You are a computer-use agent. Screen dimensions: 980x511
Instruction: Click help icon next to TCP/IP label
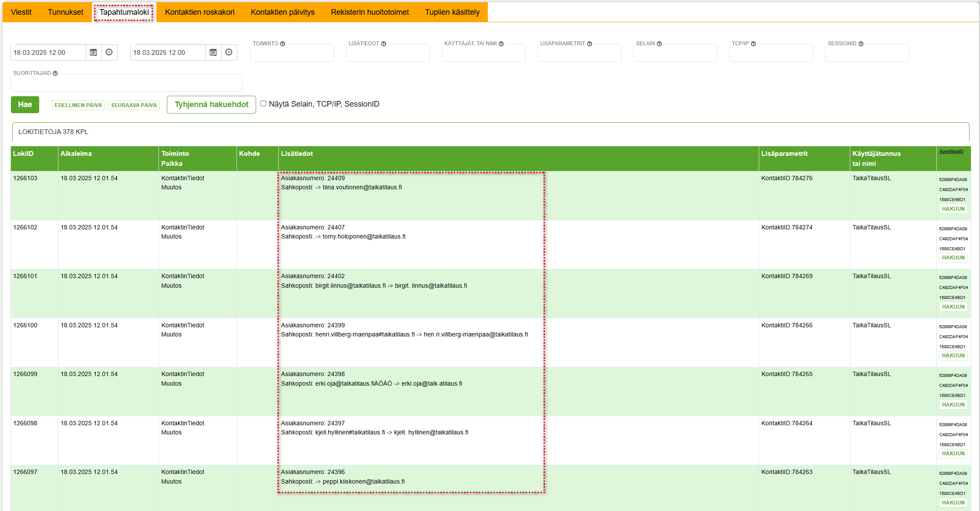tap(754, 44)
